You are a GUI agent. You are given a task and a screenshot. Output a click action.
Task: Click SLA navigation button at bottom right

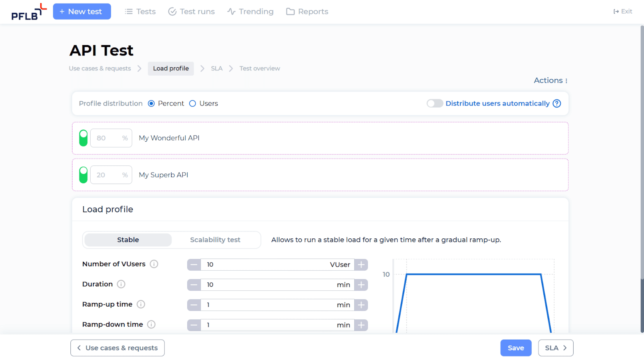coord(556,348)
